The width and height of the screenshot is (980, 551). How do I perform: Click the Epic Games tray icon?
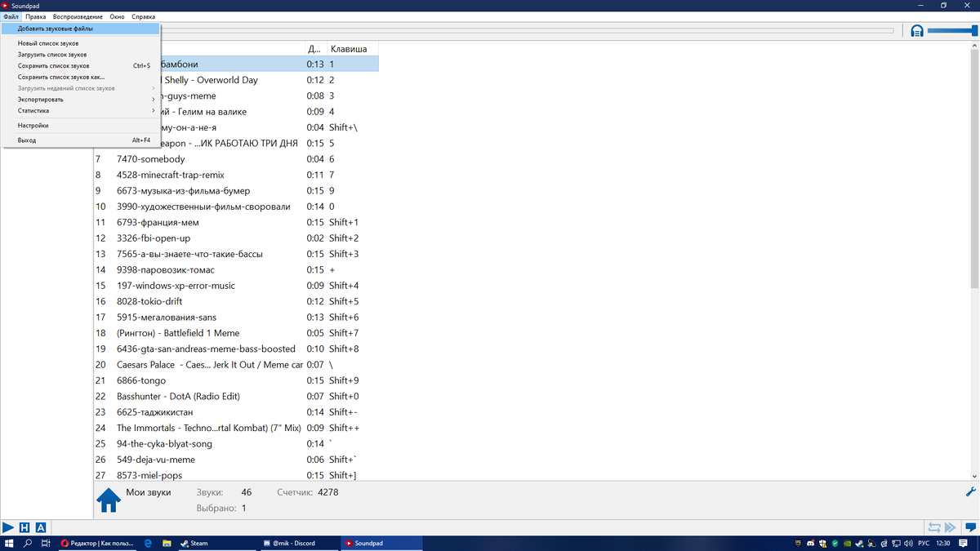[797, 543]
